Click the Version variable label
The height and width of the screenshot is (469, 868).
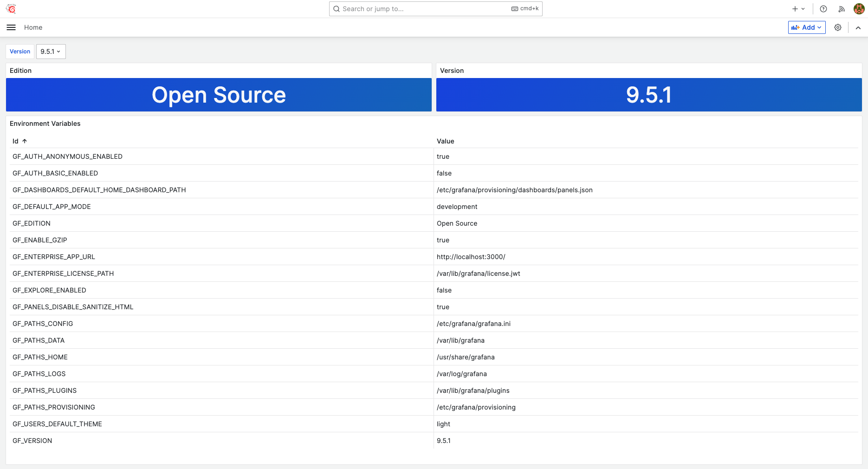[20, 52]
